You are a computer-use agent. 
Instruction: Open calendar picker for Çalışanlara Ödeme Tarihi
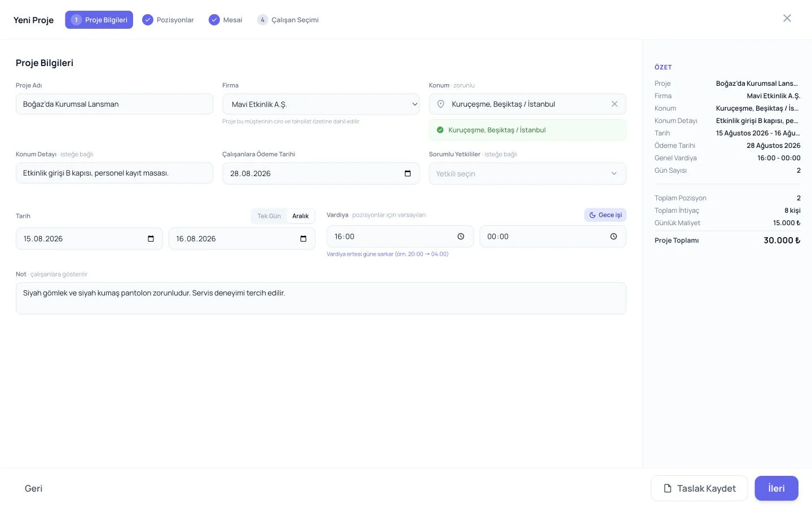click(x=408, y=173)
